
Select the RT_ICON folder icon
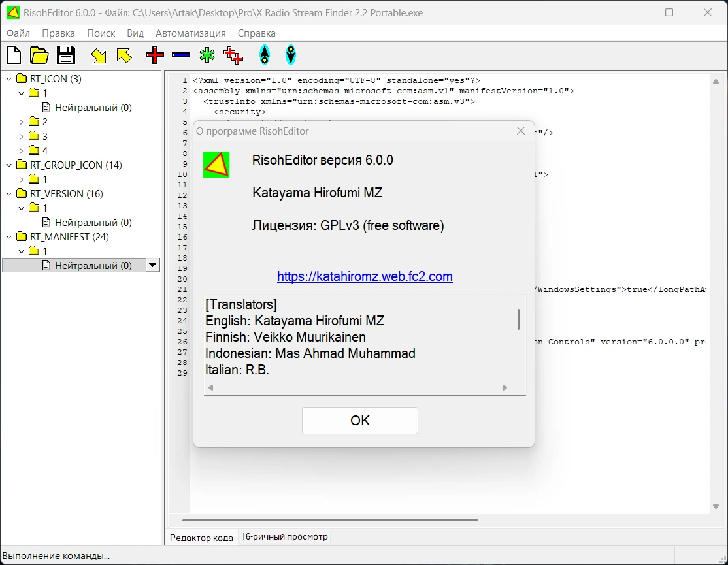(x=22, y=78)
